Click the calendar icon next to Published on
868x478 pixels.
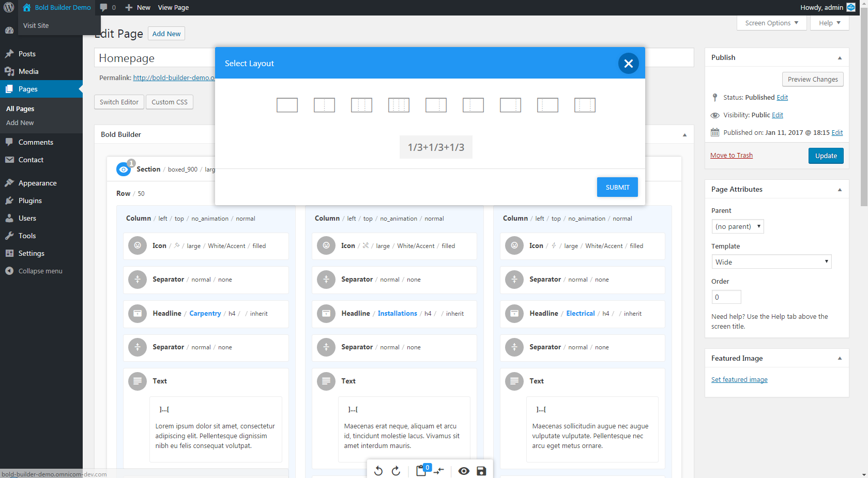[715, 132]
